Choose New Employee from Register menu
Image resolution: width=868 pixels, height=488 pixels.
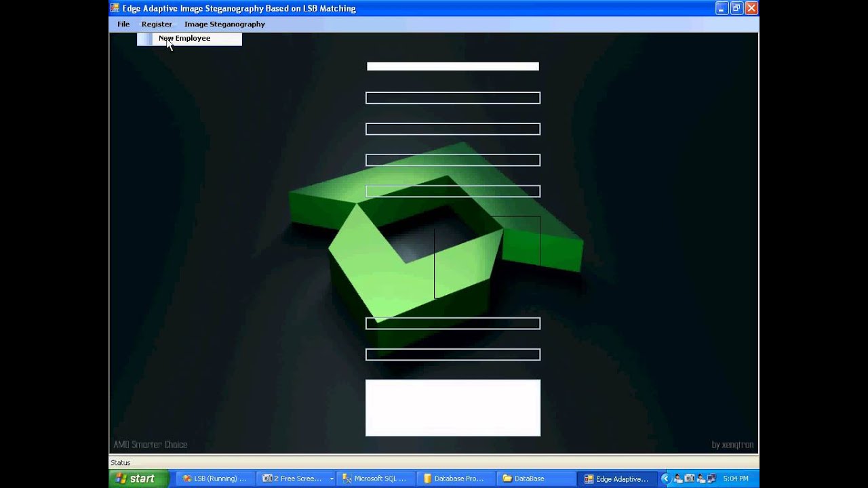click(189, 39)
